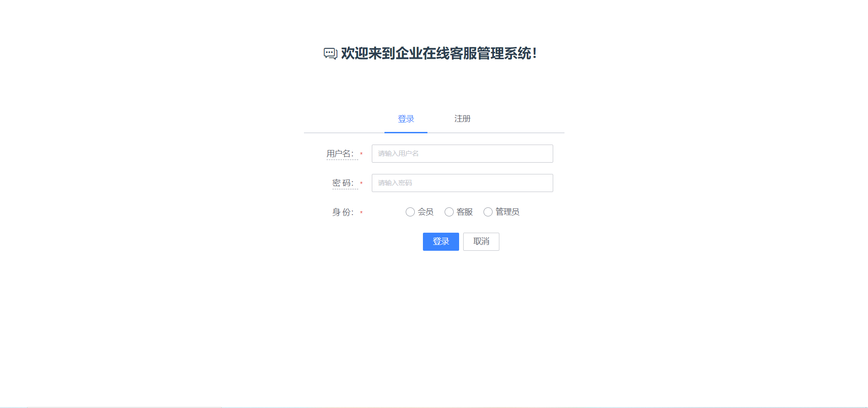Click the 管理员 option text label
This screenshot has width=868, height=408.
[508, 212]
